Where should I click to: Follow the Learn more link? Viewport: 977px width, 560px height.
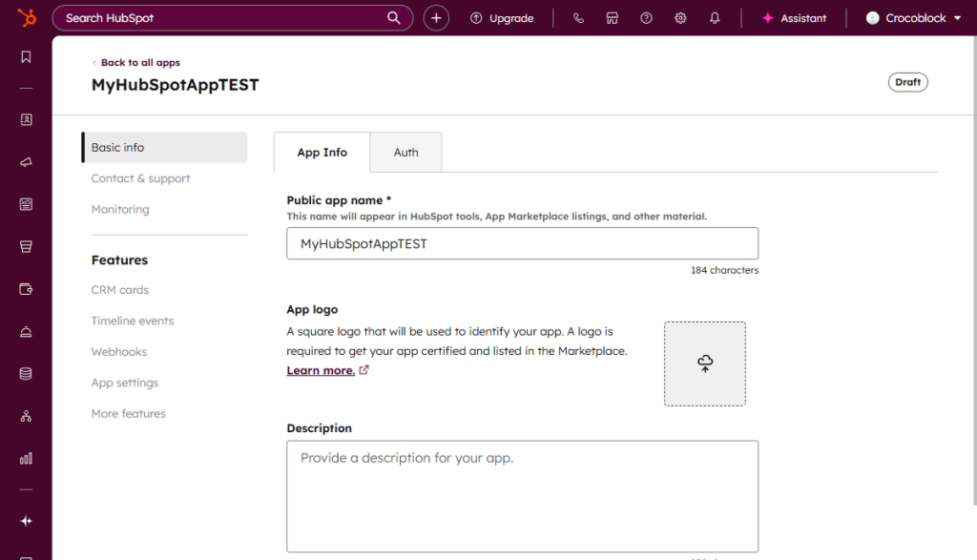321,370
